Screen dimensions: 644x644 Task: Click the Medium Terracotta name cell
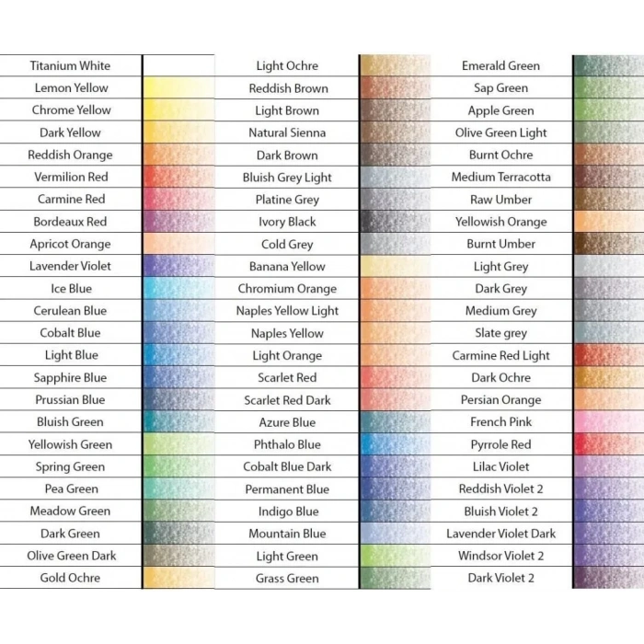500,177
